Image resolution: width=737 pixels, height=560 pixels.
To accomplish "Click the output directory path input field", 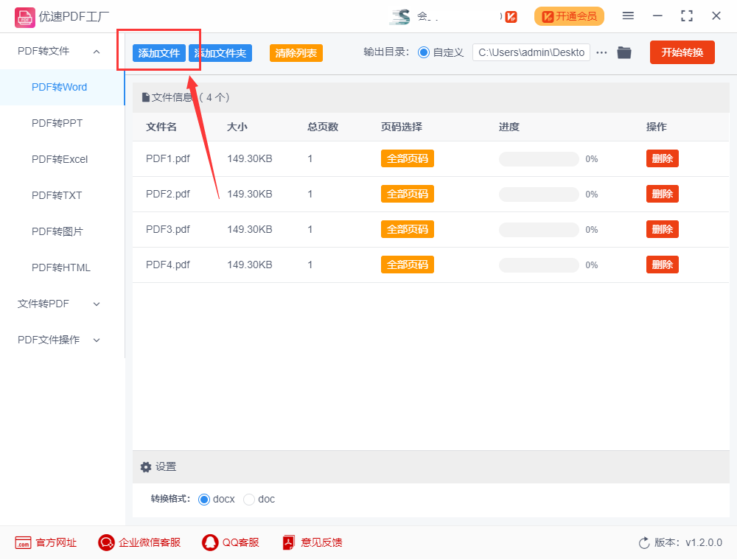I will coord(531,52).
